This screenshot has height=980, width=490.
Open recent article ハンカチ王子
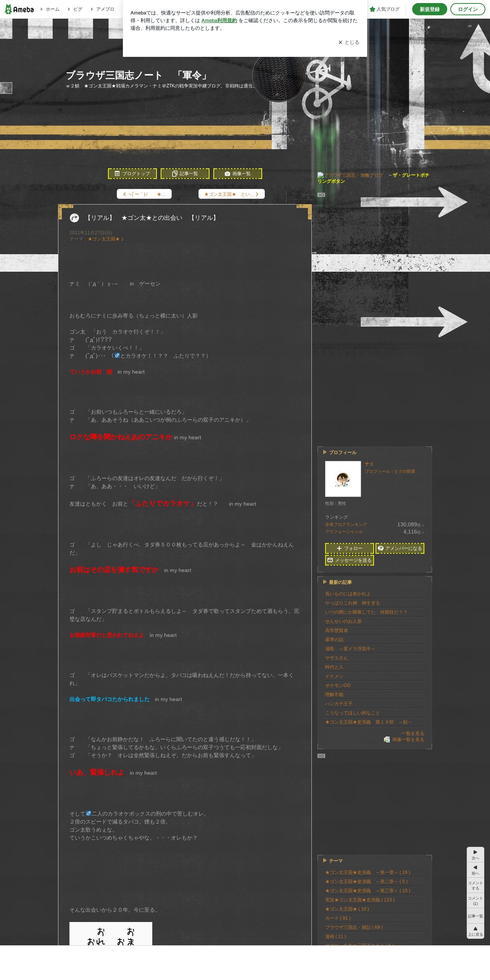(x=339, y=704)
